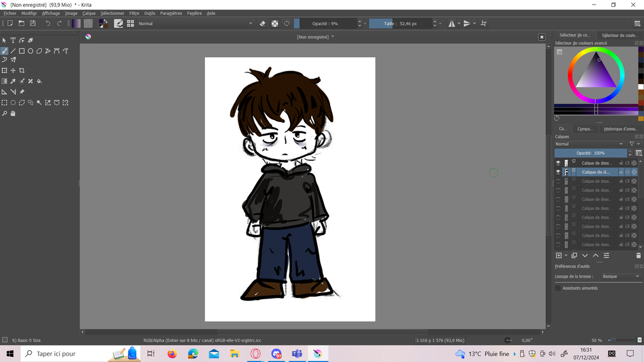Pick the Ellipse shape tool
The image size is (644, 362).
pyautogui.click(x=30, y=51)
